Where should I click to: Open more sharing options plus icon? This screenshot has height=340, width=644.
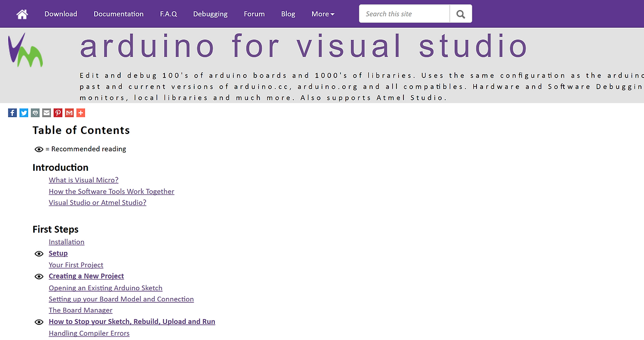click(80, 113)
